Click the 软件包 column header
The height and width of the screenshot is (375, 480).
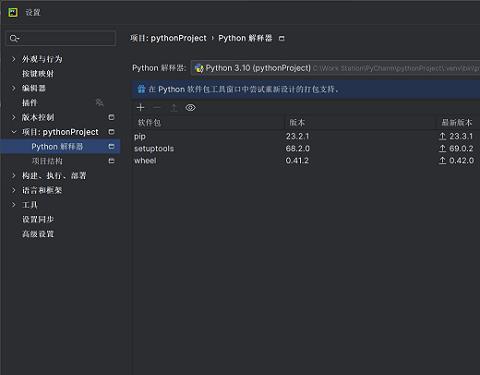coord(149,122)
